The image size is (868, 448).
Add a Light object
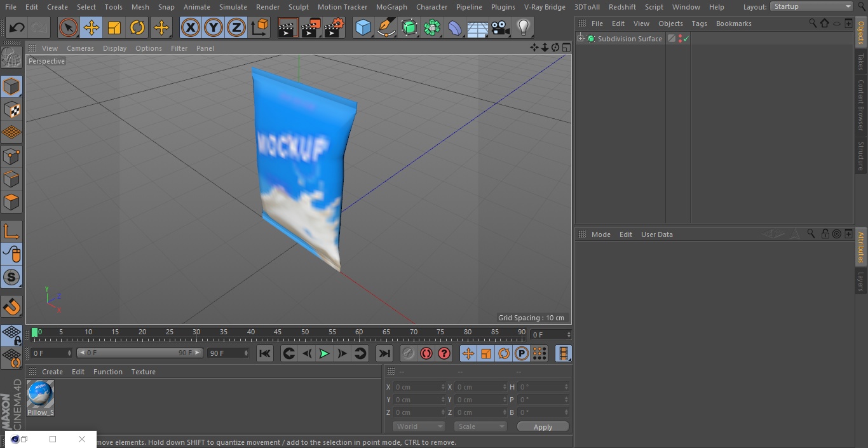click(x=523, y=27)
